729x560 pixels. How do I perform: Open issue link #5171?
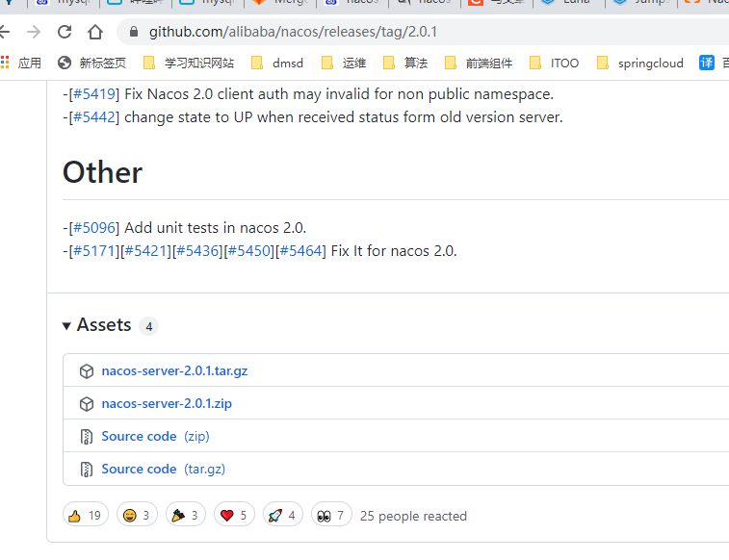point(94,251)
